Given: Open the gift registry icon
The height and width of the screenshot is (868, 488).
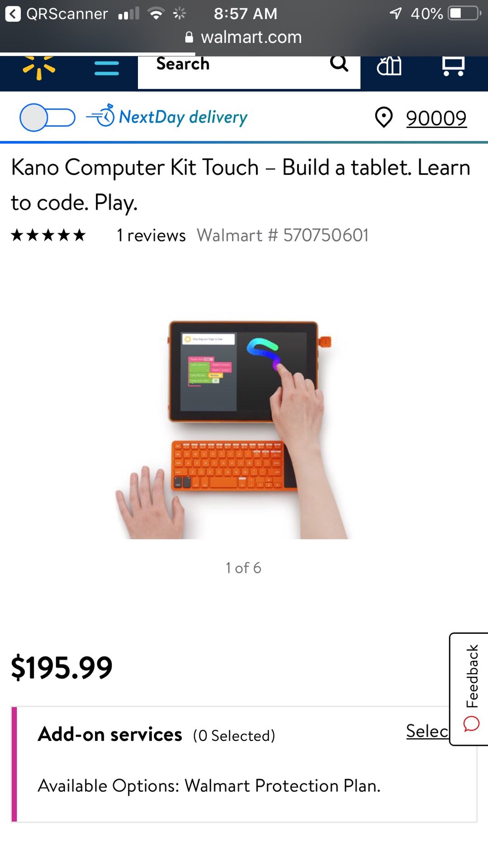Looking at the screenshot, I should (x=389, y=66).
